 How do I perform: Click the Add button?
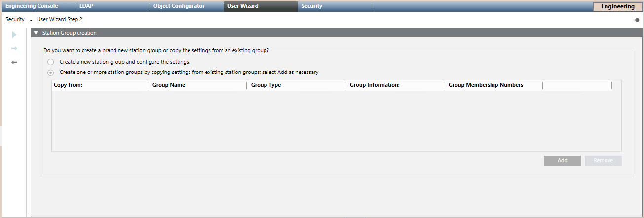(562, 161)
